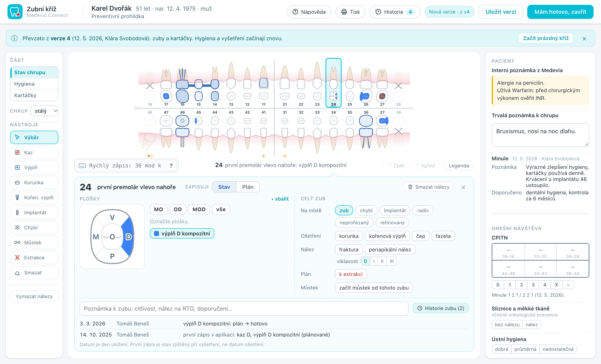Image resolution: width=601 pixels, height=364 pixels.
Task: Open Historie versions list
Action: click(x=395, y=12)
